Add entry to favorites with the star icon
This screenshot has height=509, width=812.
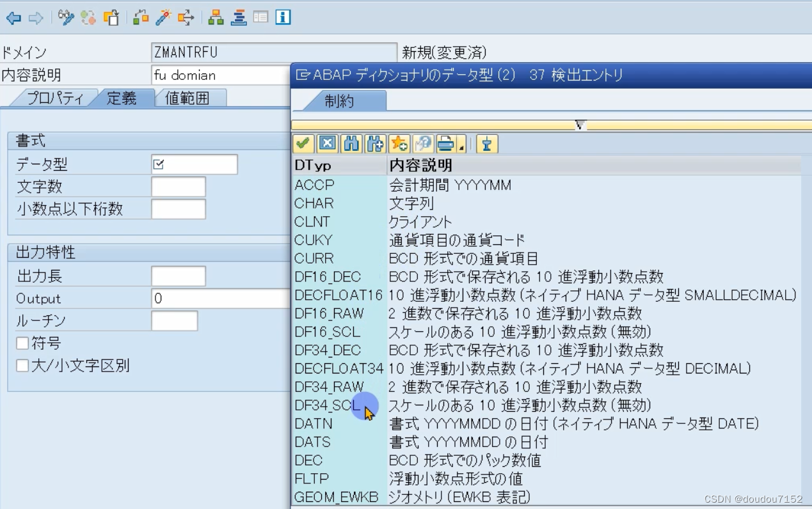(399, 143)
